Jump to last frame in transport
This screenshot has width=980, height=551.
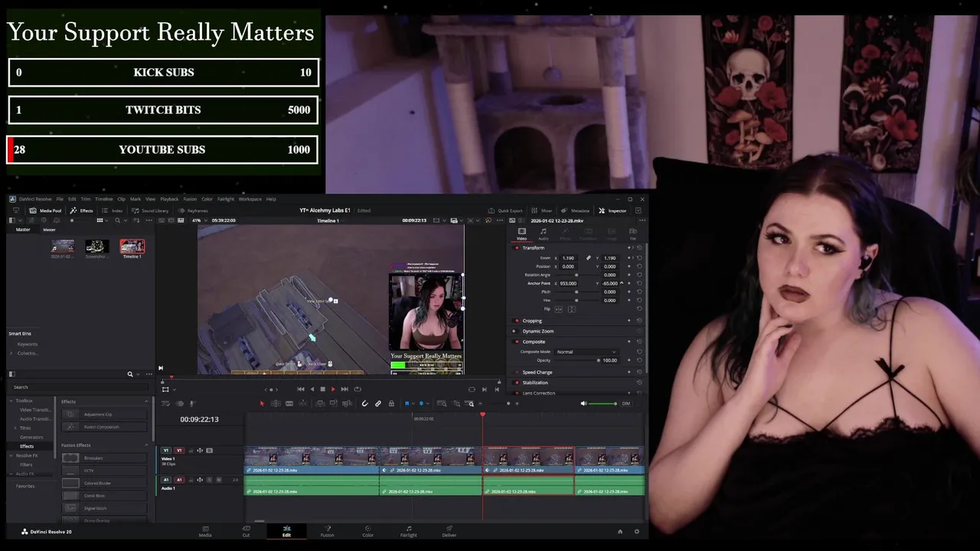(x=345, y=390)
